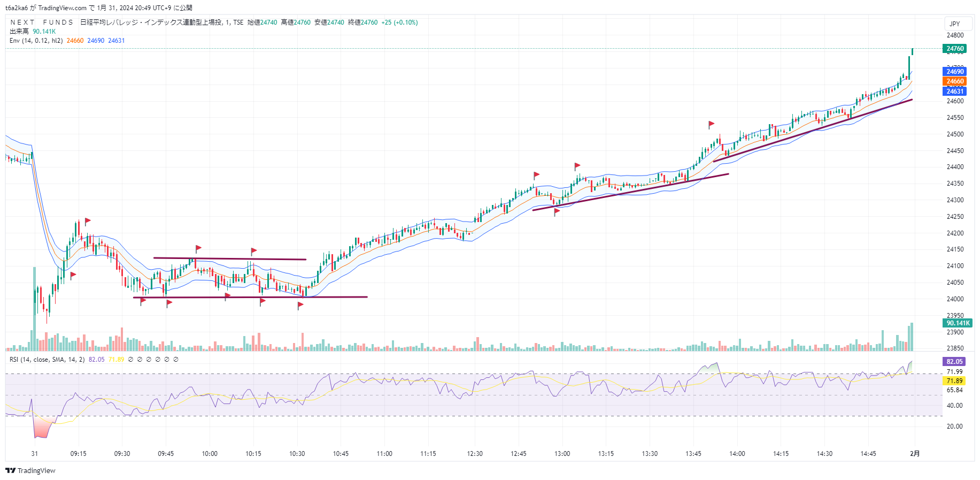Image resolution: width=980 pixels, height=480 pixels.
Task: Open the JPY currency selector
Action: [x=955, y=24]
